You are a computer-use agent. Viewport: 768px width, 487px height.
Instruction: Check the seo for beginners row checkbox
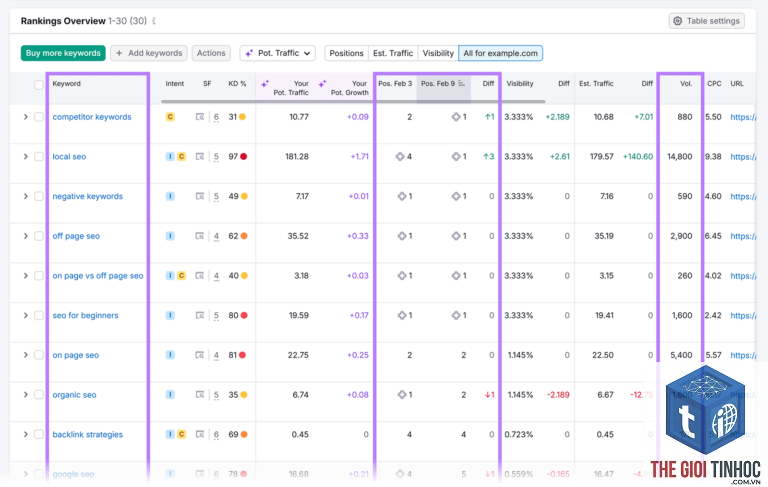(x=39, y=316)
